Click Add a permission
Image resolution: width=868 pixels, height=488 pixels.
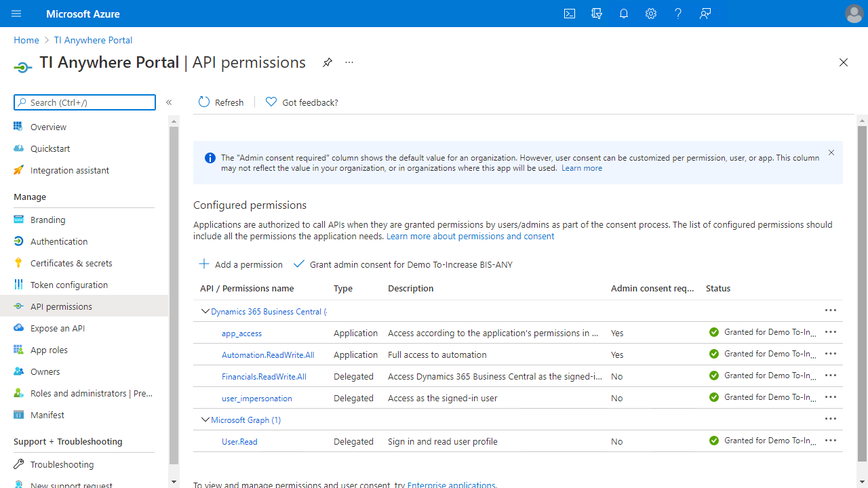(x=241, y=264)
